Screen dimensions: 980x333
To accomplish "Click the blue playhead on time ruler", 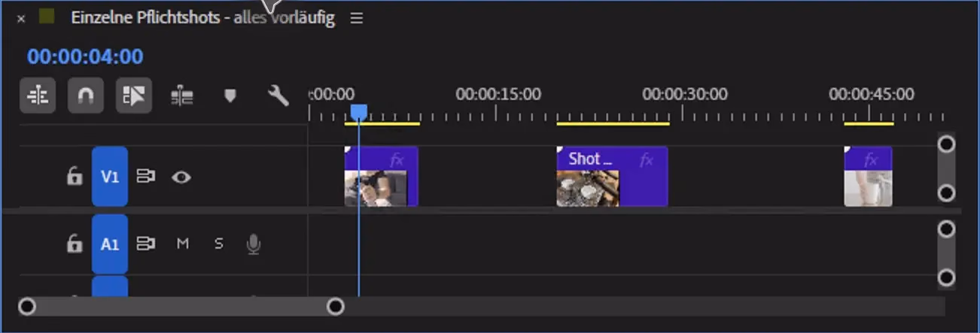I will (x=359, y=112).
